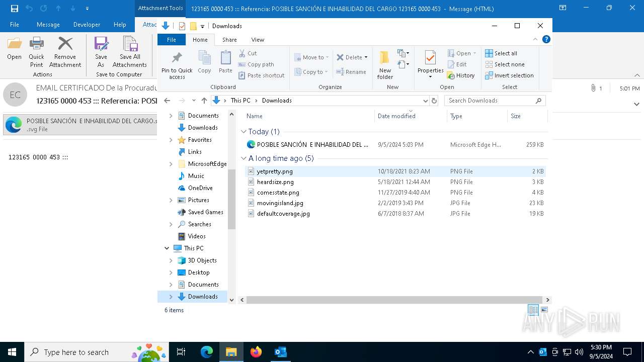Screen dimensions: 644x362
Task: Switch to Details view layout icon
Action: (533, 310)
